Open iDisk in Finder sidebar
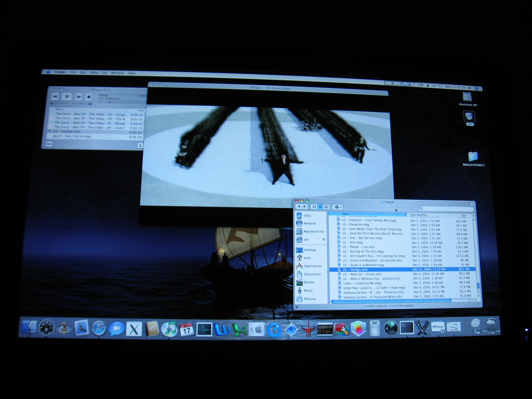This screenshot has height=399, width=532. [304, 215]
